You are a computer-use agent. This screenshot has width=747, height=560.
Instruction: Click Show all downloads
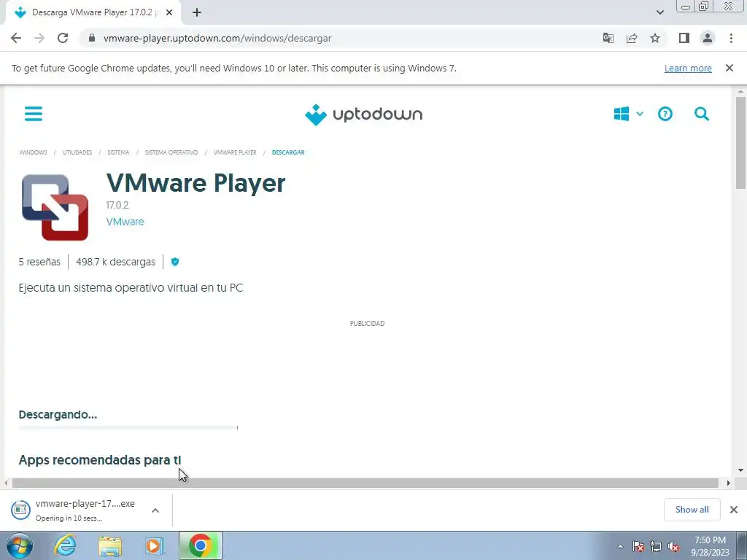pos(692,510)
